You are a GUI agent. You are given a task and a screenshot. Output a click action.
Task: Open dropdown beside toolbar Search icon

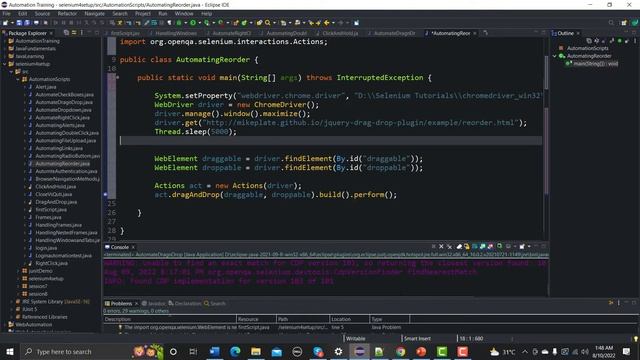pos(274,23)
